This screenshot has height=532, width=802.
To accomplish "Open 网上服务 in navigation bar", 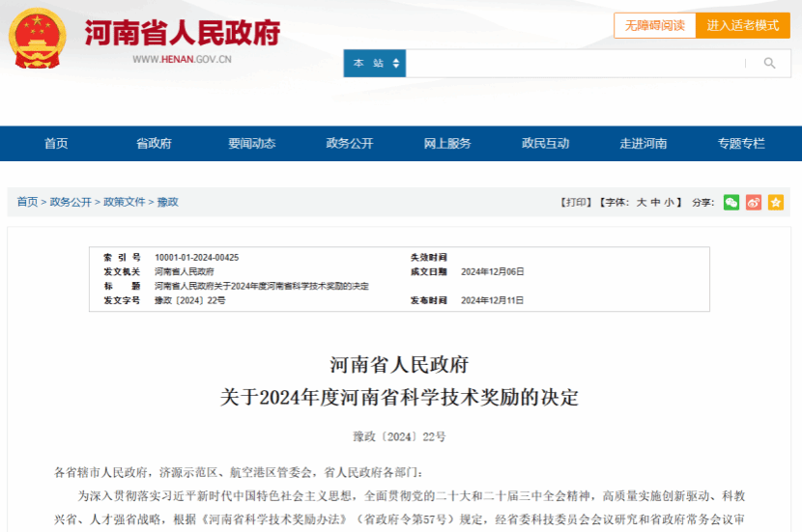I will point(447,144).
